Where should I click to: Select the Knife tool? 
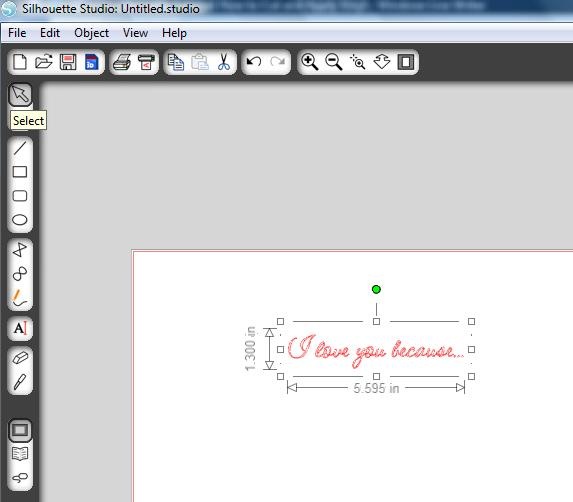[20, 382]
